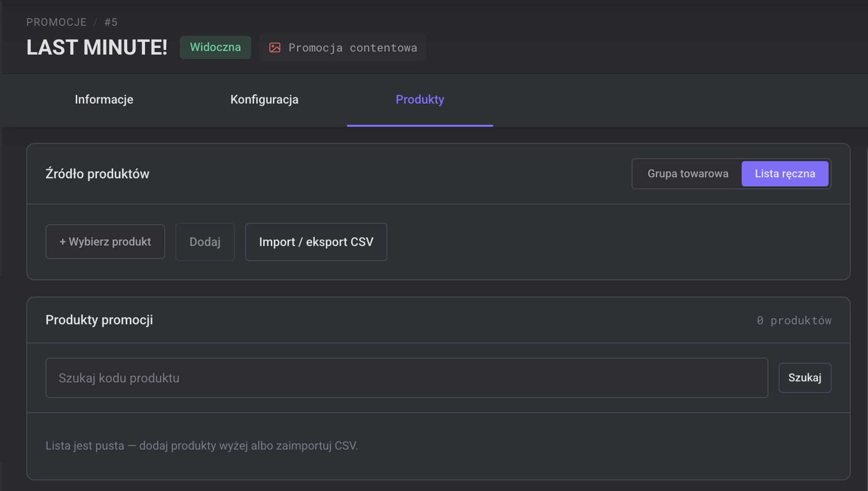Select the Produkty tab
Image resolution: width=868 pixels, height=491 pixels.
420,100
